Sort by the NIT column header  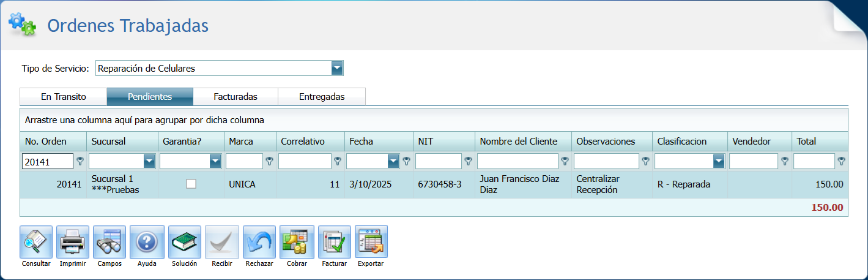(444, 142)
